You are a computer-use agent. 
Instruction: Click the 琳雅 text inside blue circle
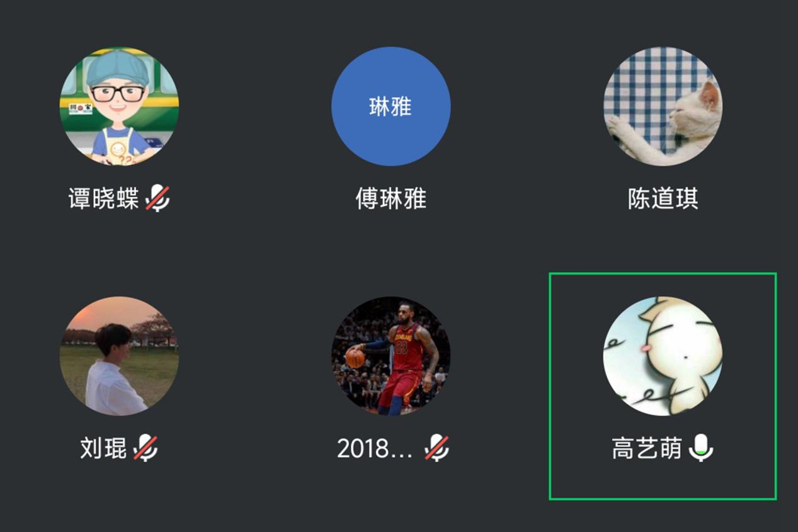click(390, 106)
